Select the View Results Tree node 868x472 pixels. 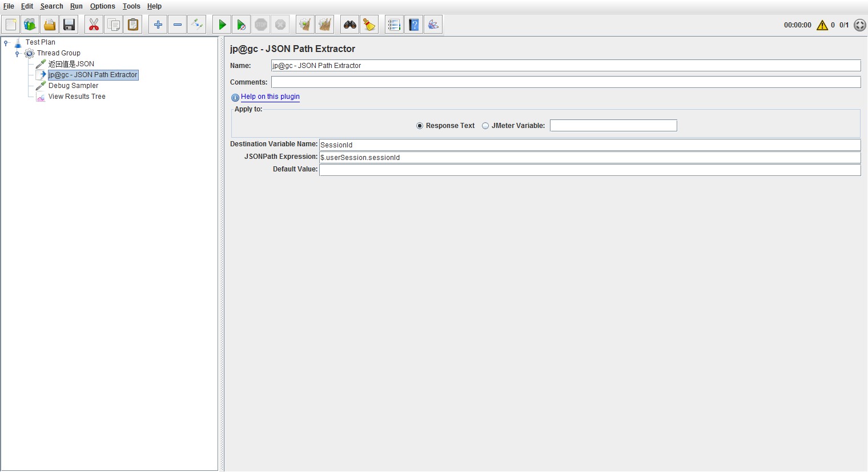click(77, 97)
